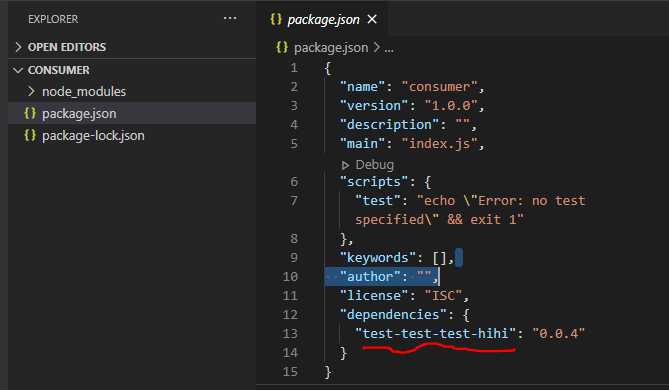This screenshot has width=669, height=390.
Task: Select package.json in the explorer tree
Action: pyautogui.click(x=132, y=114)
